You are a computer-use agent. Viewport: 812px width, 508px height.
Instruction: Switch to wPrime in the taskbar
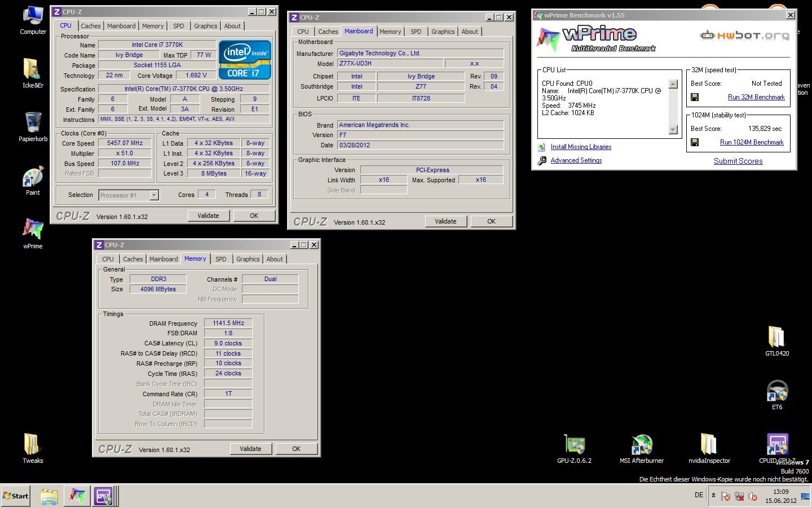(x=76, y=496)
